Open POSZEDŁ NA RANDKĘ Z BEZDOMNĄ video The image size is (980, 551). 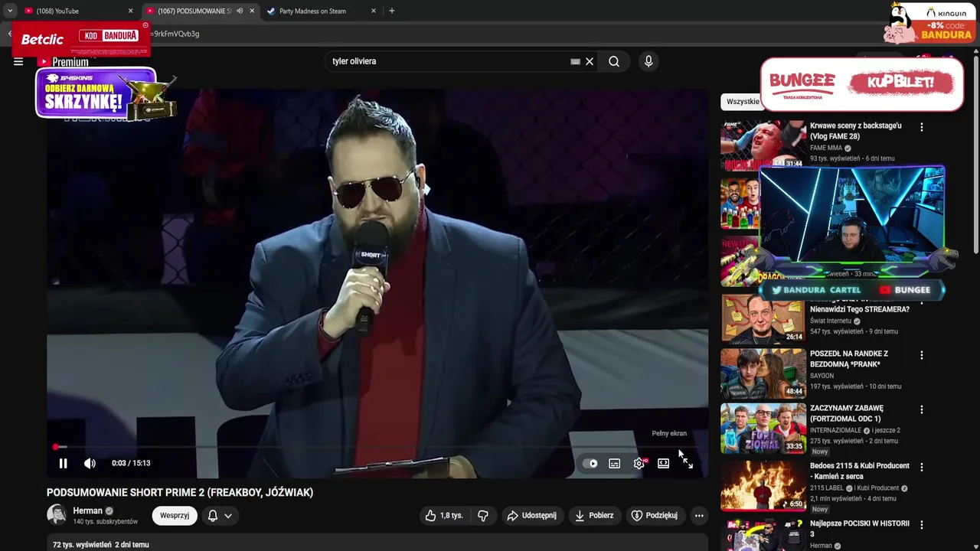point(849,359)
